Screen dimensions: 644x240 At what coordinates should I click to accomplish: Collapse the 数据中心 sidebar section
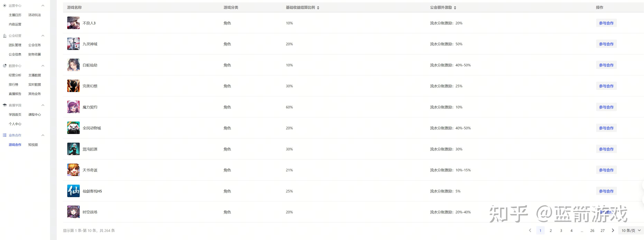click(43, 66)
